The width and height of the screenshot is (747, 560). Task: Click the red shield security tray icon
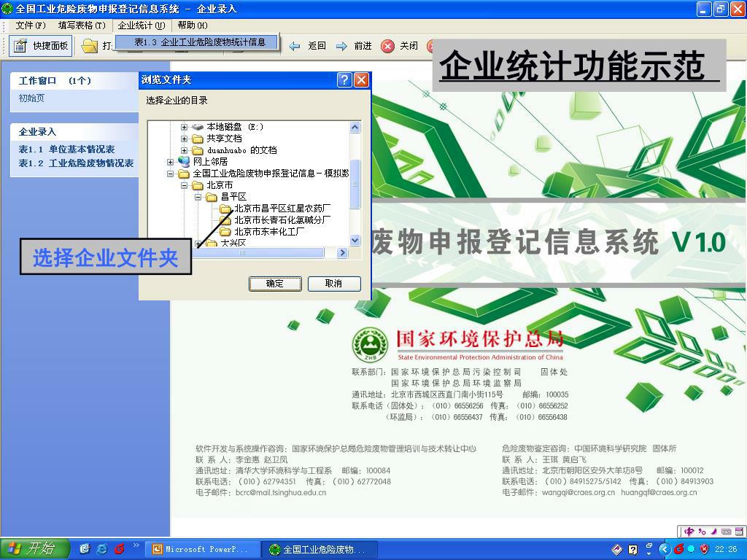click(704, 550)
